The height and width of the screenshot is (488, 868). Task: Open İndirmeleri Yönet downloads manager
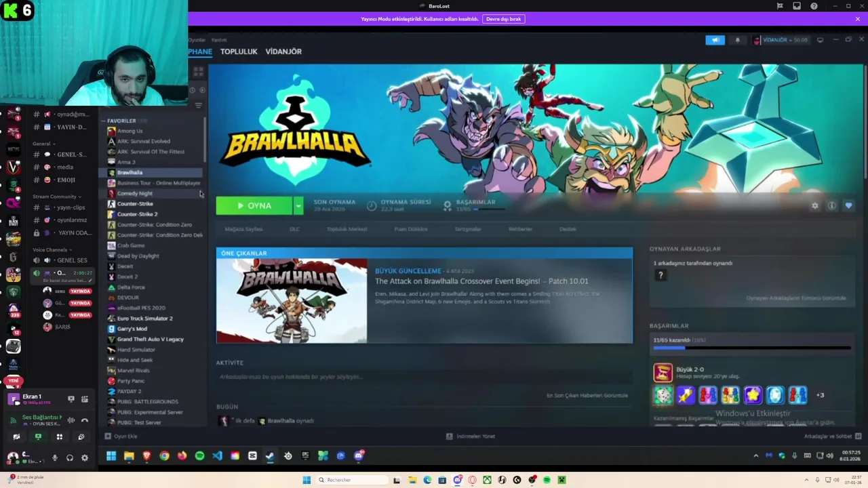(x=470, y=436)
